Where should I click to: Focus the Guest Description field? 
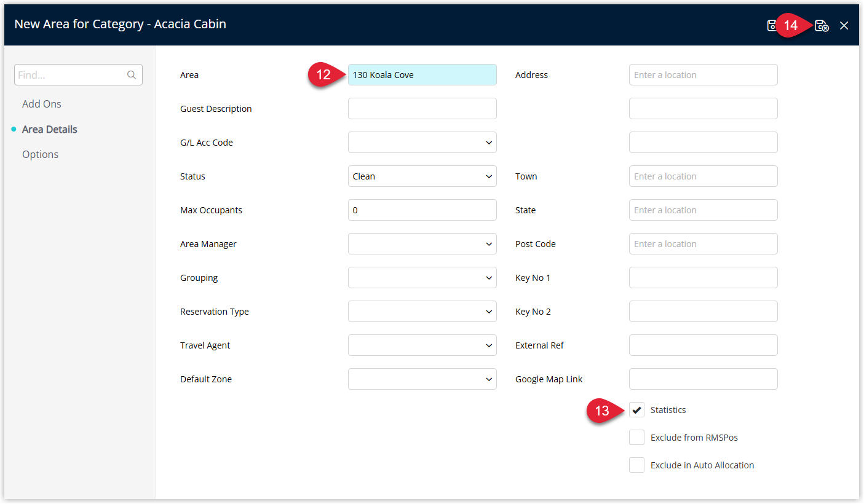click(422, 109)
